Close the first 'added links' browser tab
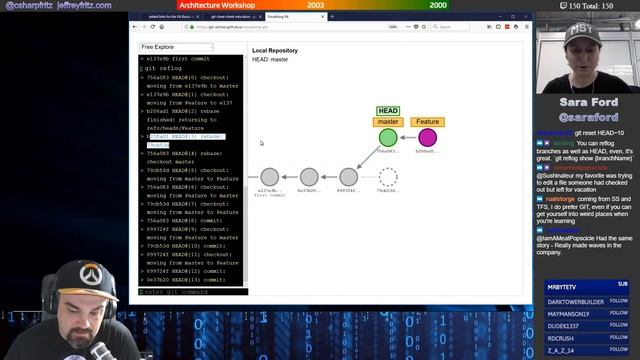This screenshot has height=360, width=640. click(x=198, y=17)
